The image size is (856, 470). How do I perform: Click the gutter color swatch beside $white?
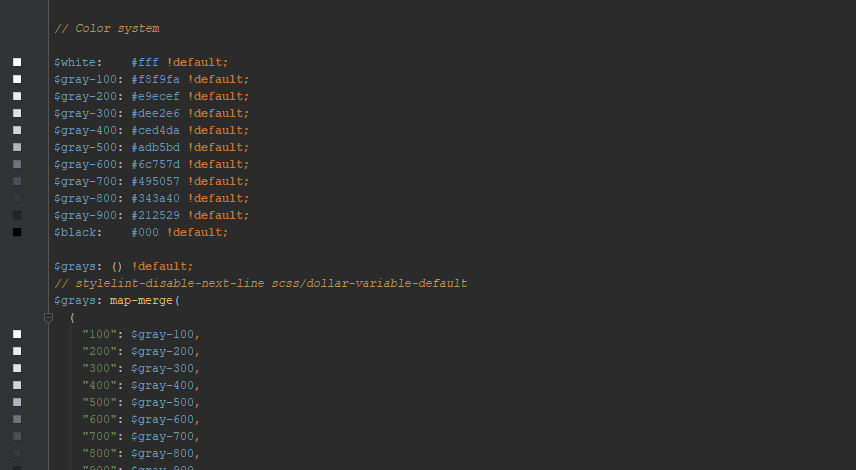[17, 62]
